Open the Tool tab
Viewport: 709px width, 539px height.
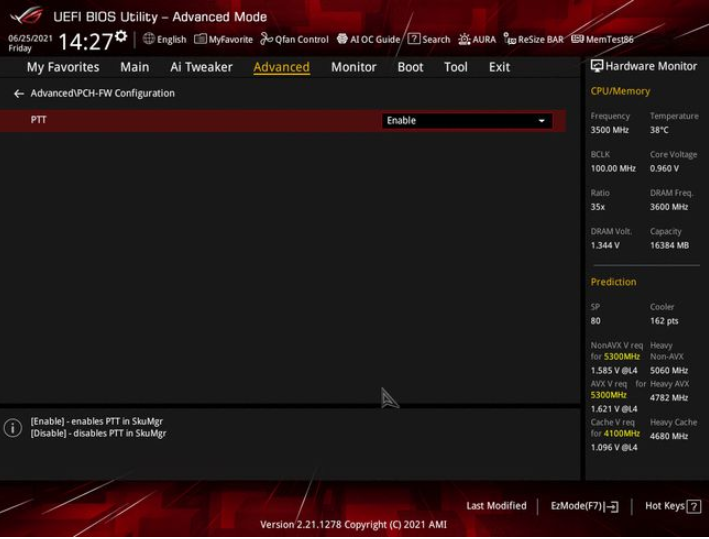(455, 67)
